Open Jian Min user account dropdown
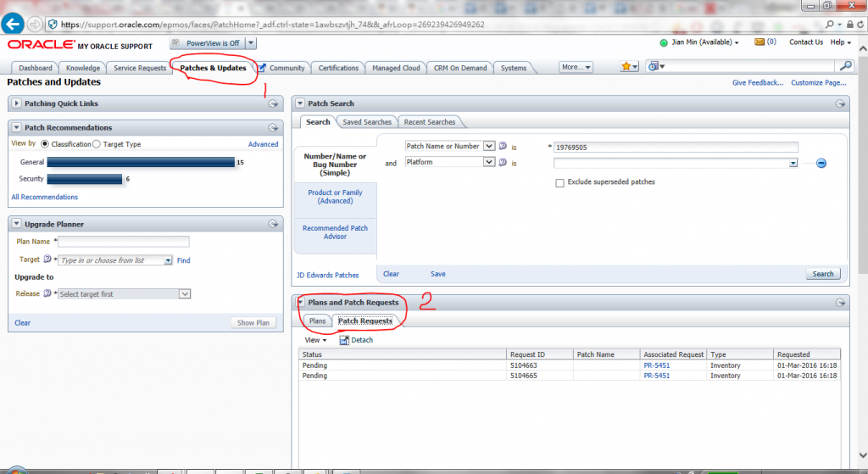The image size is (868, 474). (x=704, y=42)
